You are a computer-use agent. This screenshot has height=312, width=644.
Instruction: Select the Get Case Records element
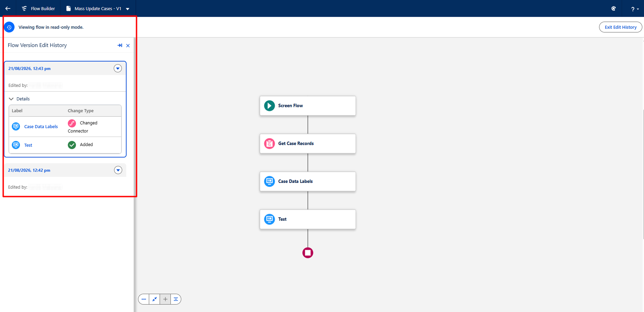tap(308, 144)
